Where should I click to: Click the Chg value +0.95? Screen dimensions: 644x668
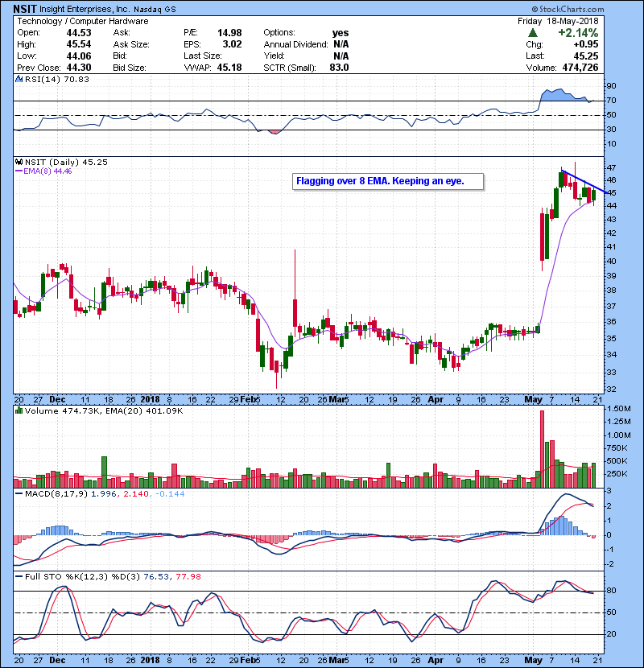pos(585,44)
